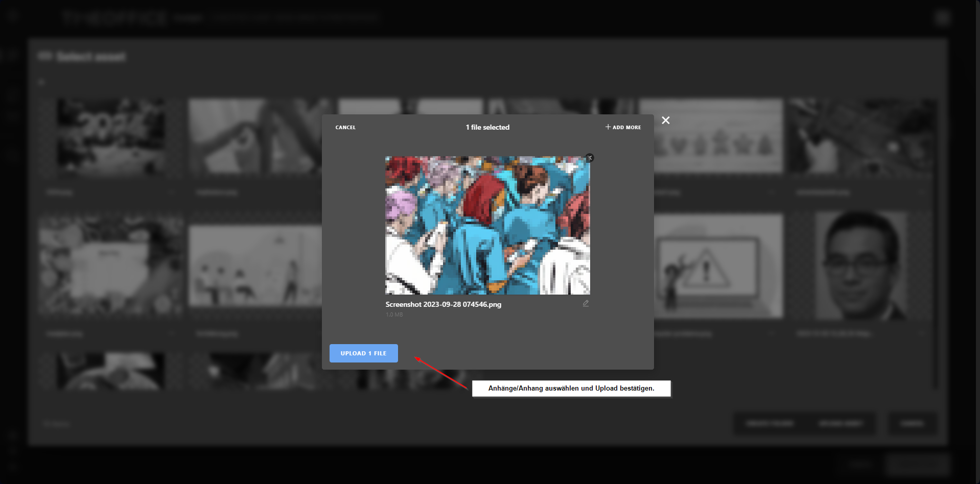Click ADD MORE to add files

(x=623, y=127)
